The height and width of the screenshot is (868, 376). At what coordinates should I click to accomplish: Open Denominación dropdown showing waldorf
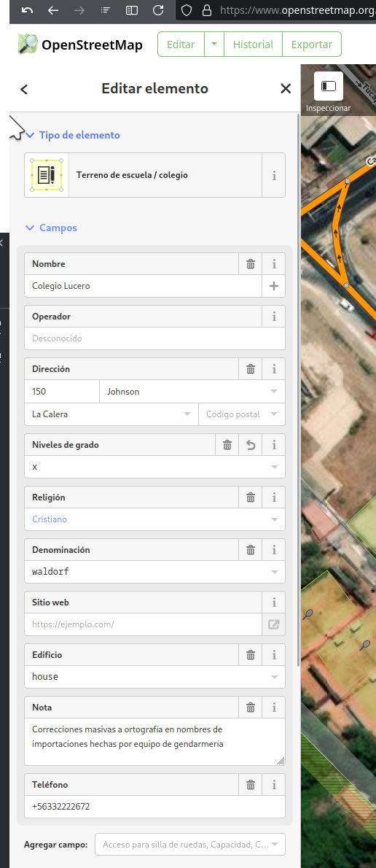pos(274,572)
